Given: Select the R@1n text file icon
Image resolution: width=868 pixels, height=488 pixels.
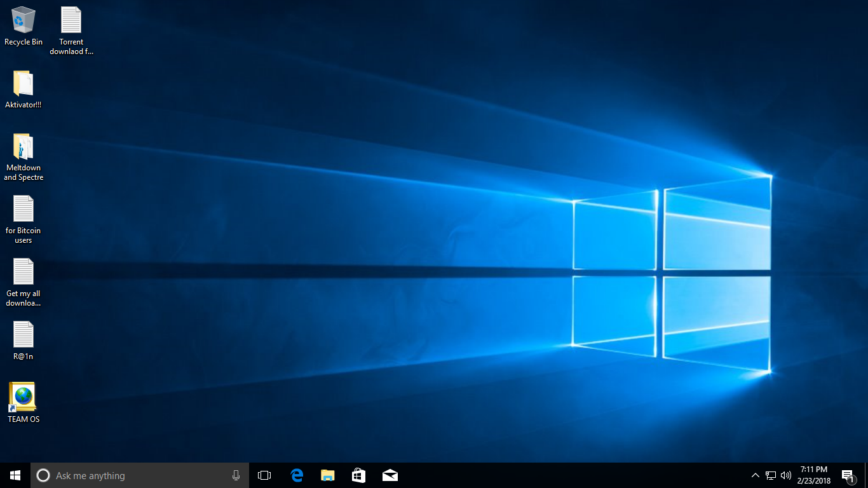Looking at the screenshot, I should coord(24,341).
